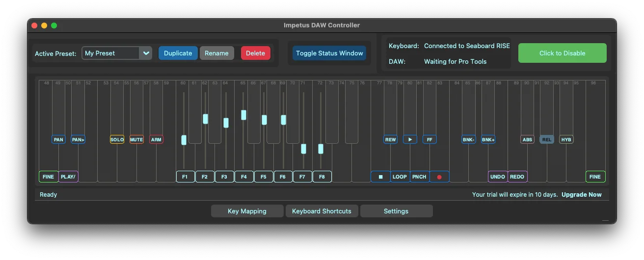The height and width of the screenshot is (260, 644).
Task: Click the UNDO key label
Action: [498, 177]
